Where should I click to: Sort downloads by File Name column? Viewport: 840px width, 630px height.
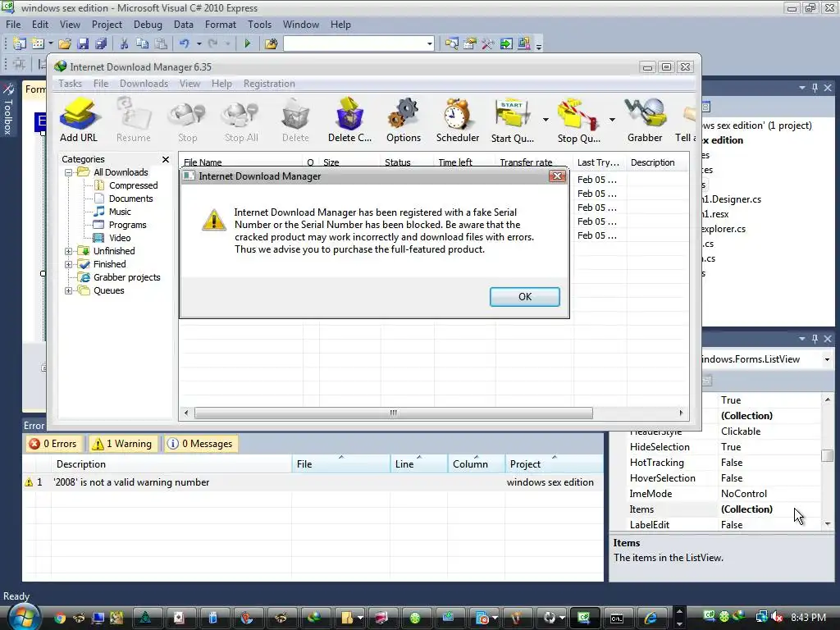pyautogui.click(x=241, y=162)
